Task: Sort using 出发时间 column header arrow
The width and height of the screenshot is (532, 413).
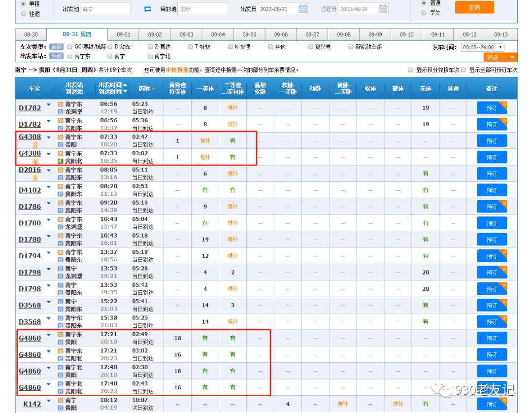Action: pos(125,85)
